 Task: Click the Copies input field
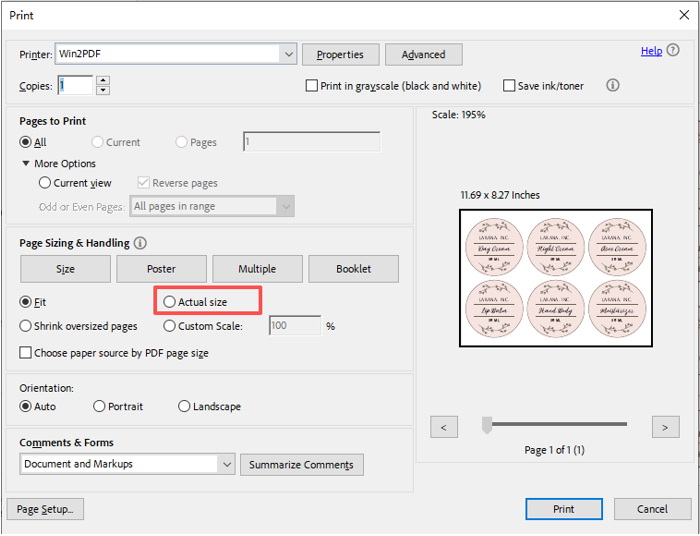76,86
